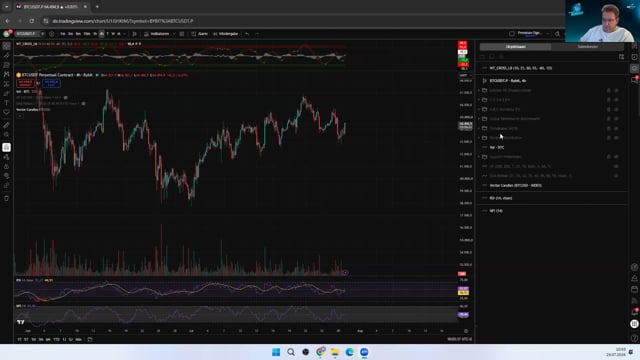Select the trend line drawing tool
The width and height of the screenshot is (640, 360).
(x=7, y=55)
